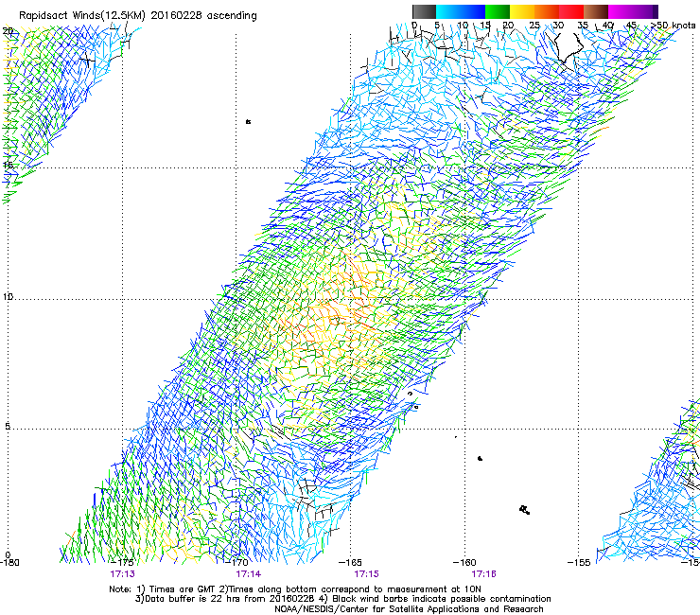Click the -155 longitude axis label

(x=579, y=562)
